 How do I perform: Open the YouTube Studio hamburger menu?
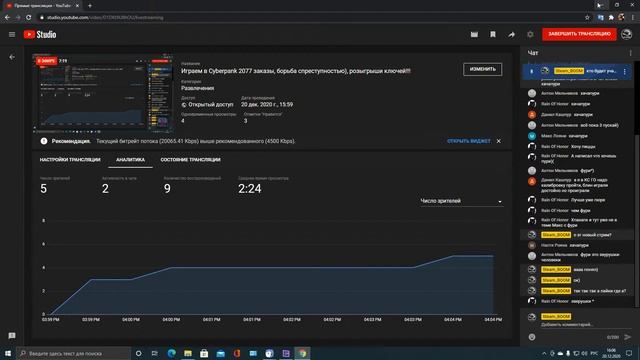click(x=12, y=35)
